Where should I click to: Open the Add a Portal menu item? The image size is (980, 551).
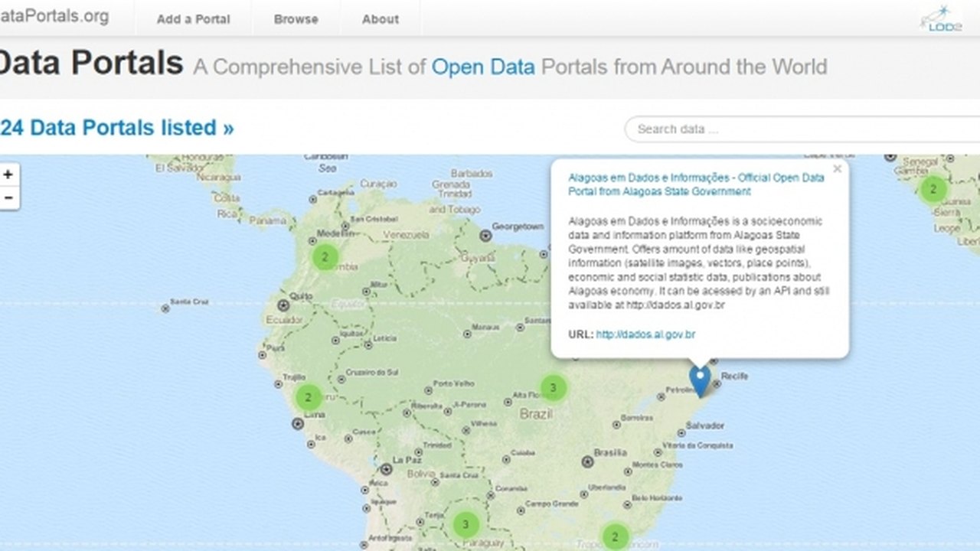pyautogui.click(x=193, y=19)
